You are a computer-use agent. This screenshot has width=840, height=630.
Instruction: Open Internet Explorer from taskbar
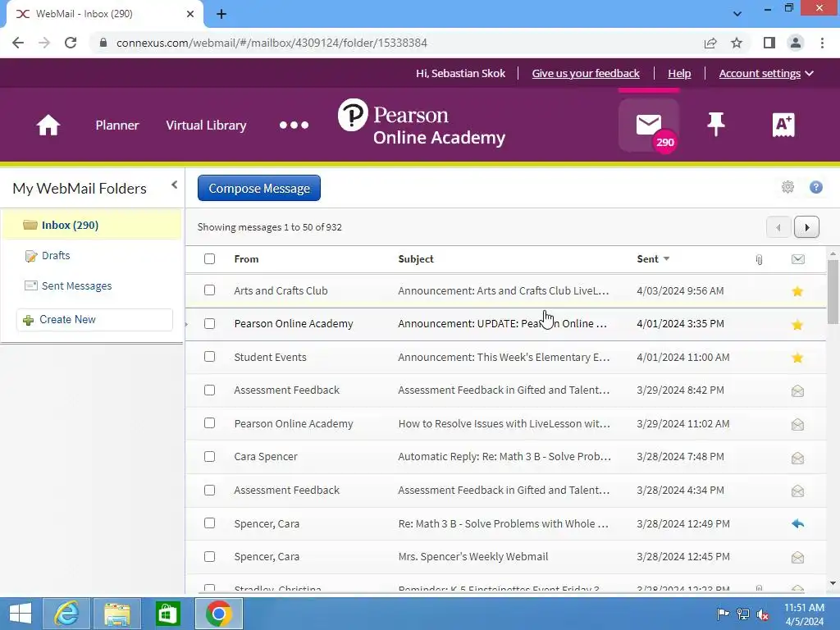(66, 614)
